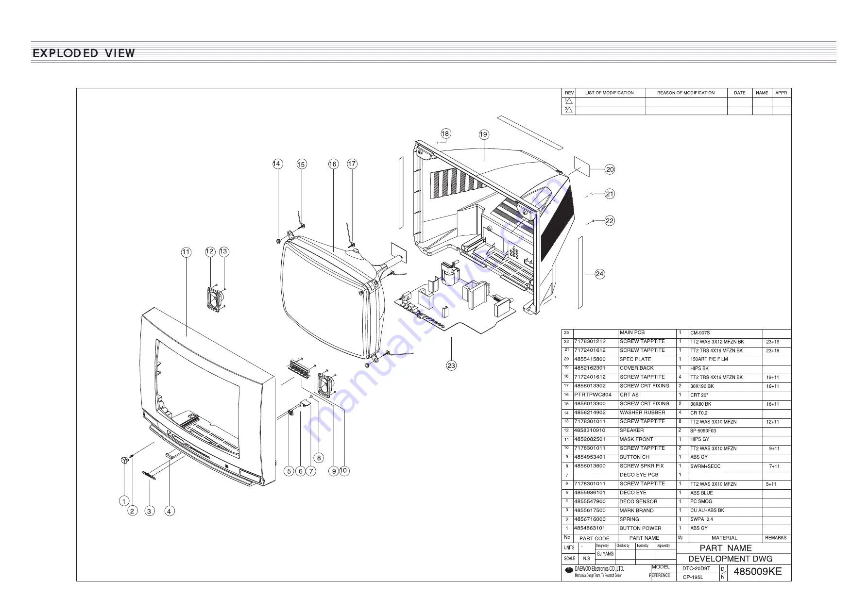
Task: Click 'LIST OF MODIFICATION' column header
Action: click(x=609, y=93)
